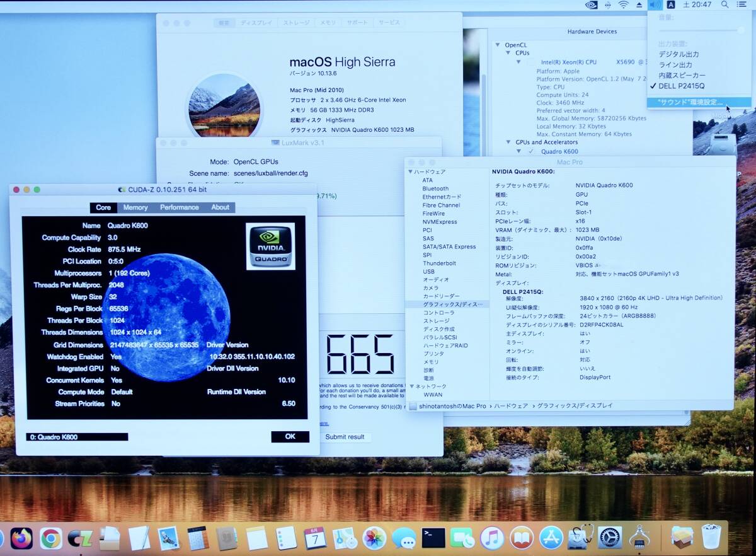Collapse the CPUs node in Hardware Devices
This screenshot has height=556, width=756.
[508, 54]
